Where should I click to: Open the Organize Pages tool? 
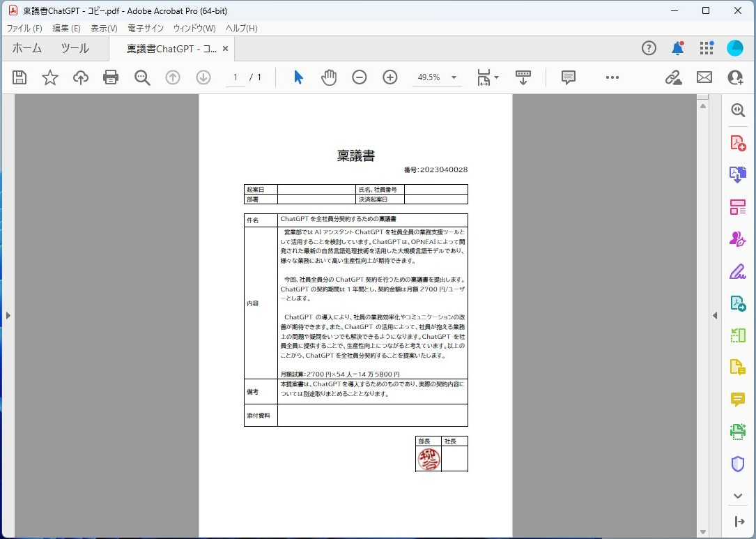(x=737, y=206)
